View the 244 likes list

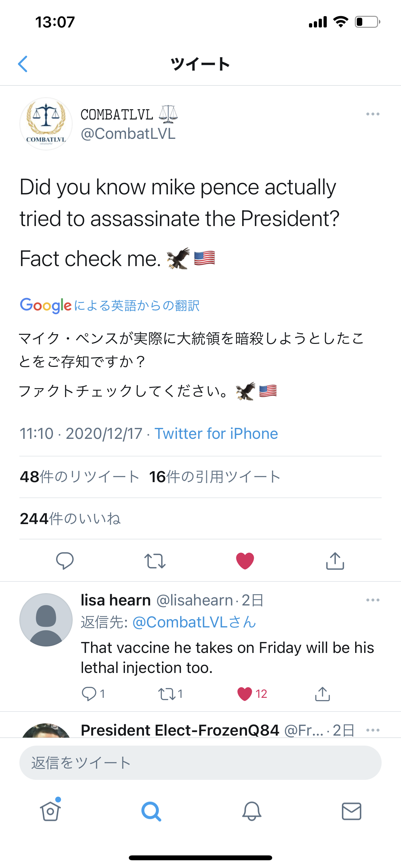coord(70,519)
